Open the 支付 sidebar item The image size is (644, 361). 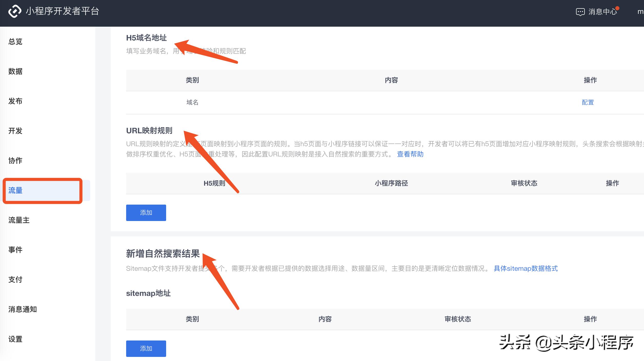pos(15,279)
